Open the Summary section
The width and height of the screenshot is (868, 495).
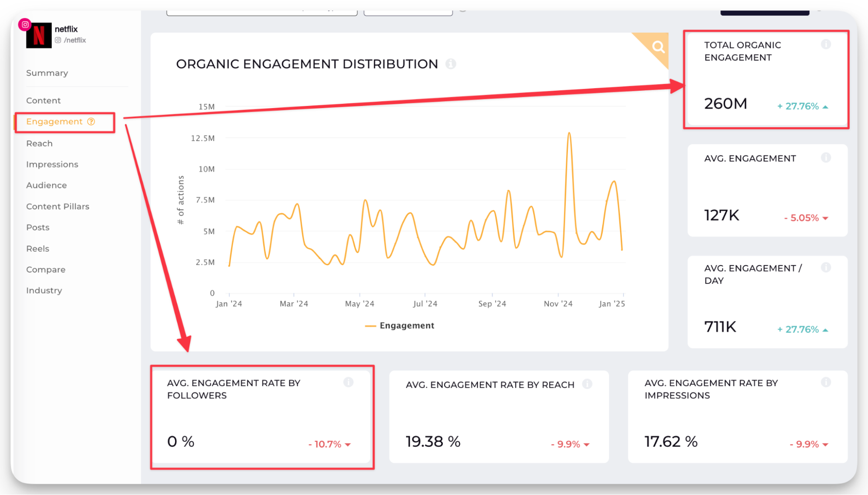[x=47, y=73]
